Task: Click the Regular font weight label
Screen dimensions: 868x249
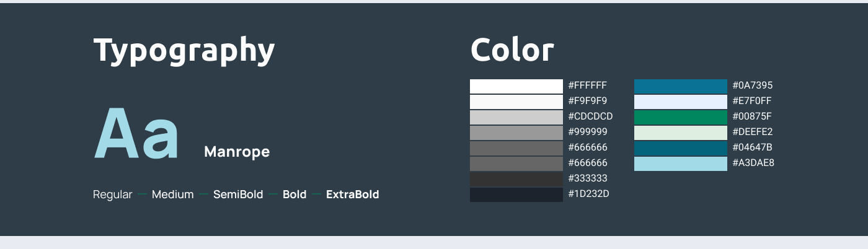Action: tap(112, 194)
